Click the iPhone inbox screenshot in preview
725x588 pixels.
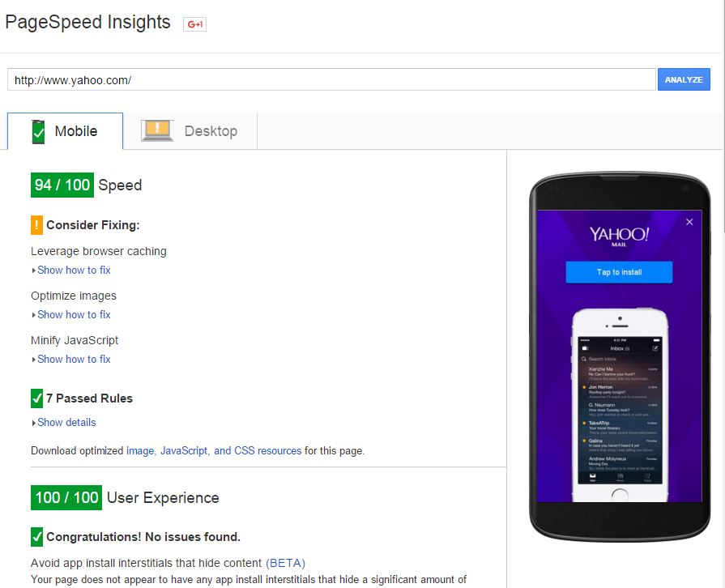pos(620,410)
